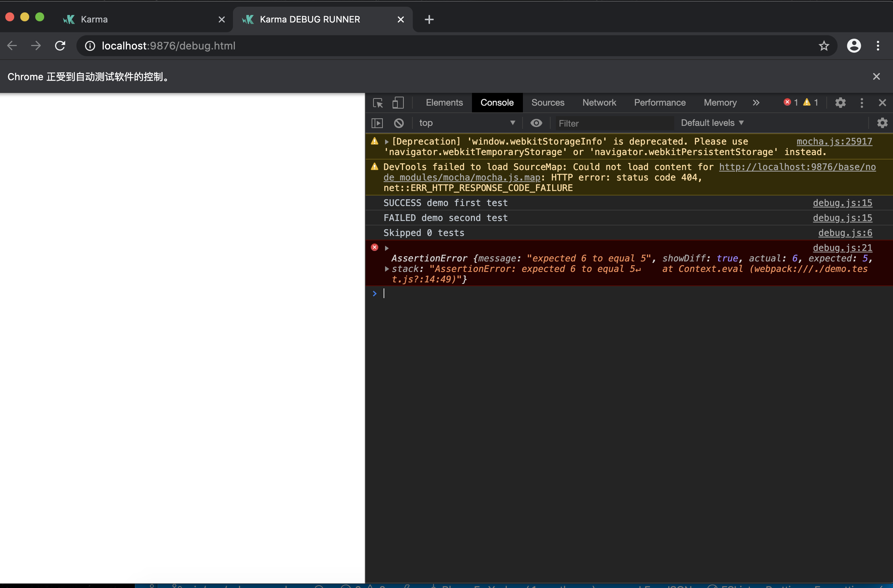This screenshot has height=588, width=893.
Task: Open the Default levels dropdown
Action: point(712,123)
